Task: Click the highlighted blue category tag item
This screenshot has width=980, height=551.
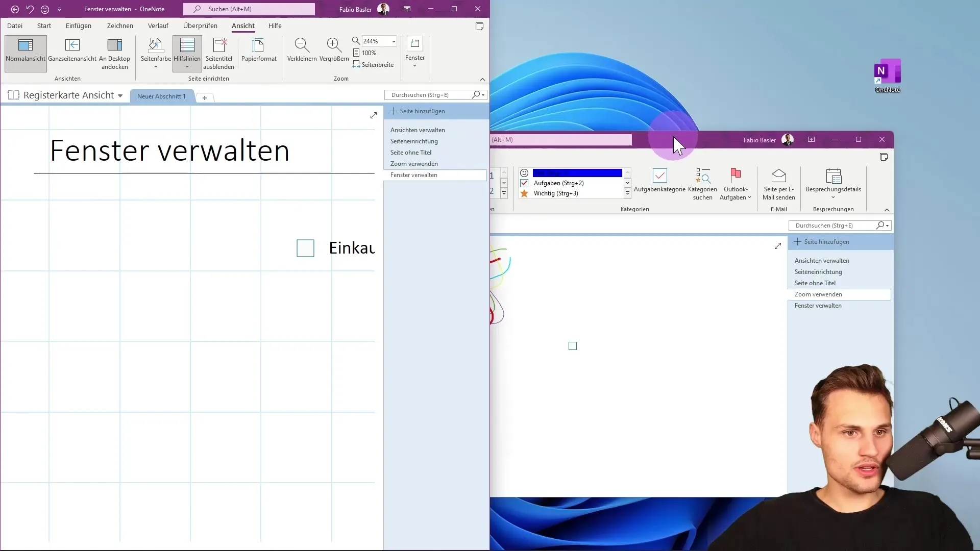Action: coord(577,173)
